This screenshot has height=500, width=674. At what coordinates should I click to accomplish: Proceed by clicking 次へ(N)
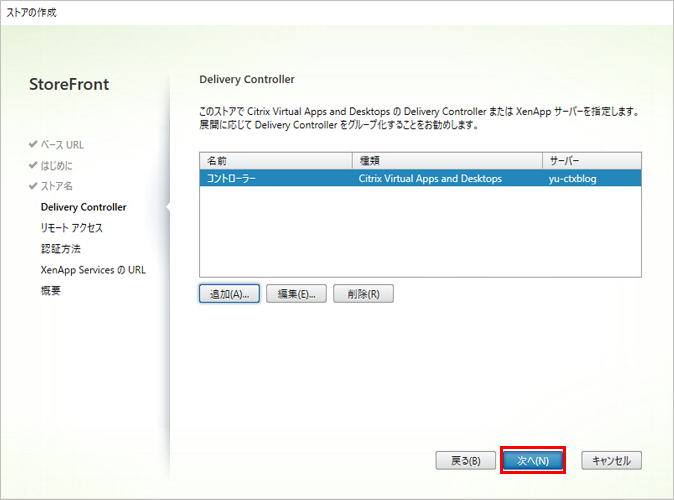click(533, 461)
